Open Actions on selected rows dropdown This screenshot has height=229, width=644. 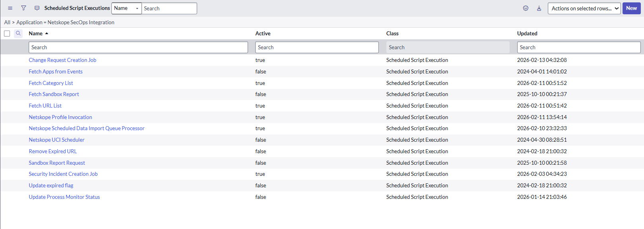tap(584, 8)
